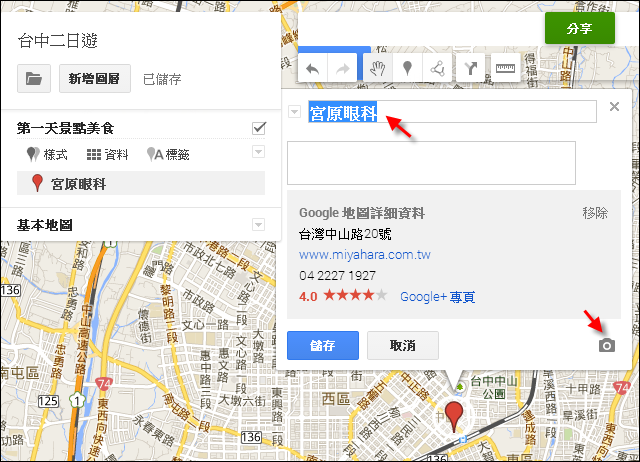Click the green 分享 button

click(x=580, y=28)
